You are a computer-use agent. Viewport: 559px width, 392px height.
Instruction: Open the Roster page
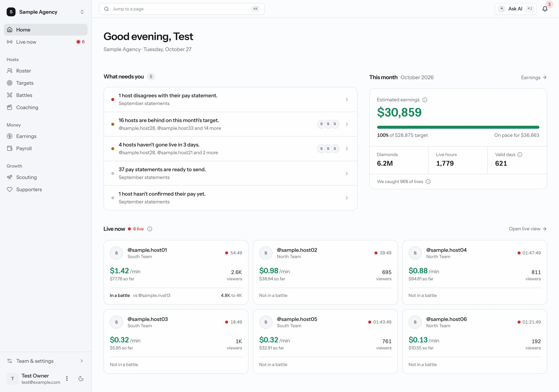45,71
